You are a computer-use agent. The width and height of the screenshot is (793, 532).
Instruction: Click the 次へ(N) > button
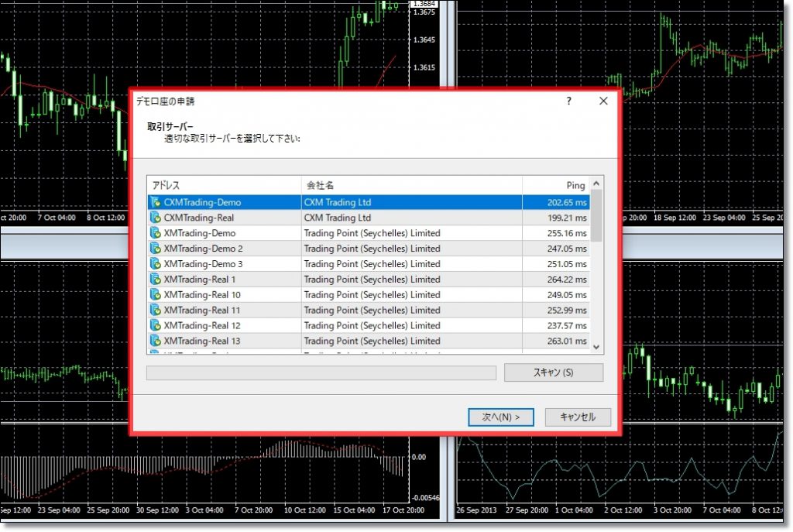(x=501, y=417)
